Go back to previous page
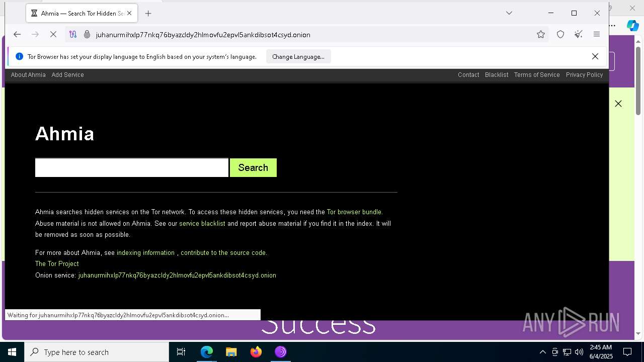 click(17, 35)
